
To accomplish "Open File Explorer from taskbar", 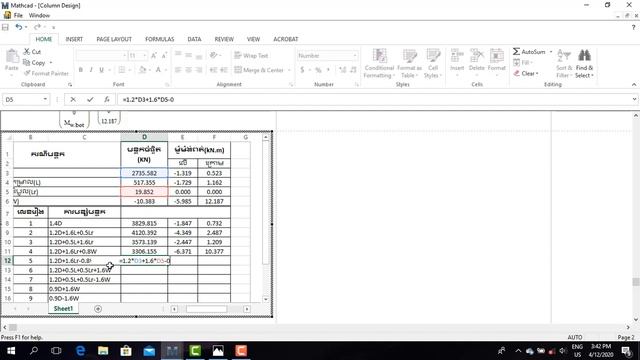I will [103, 351].
